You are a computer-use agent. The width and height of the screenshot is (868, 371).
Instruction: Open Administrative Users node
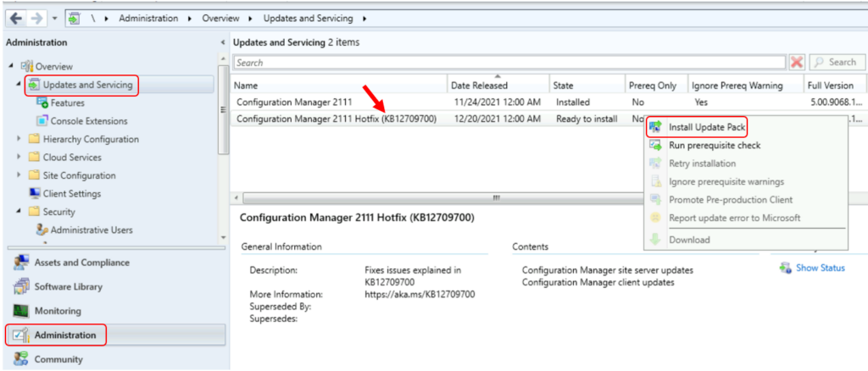(x=92, y=230)
